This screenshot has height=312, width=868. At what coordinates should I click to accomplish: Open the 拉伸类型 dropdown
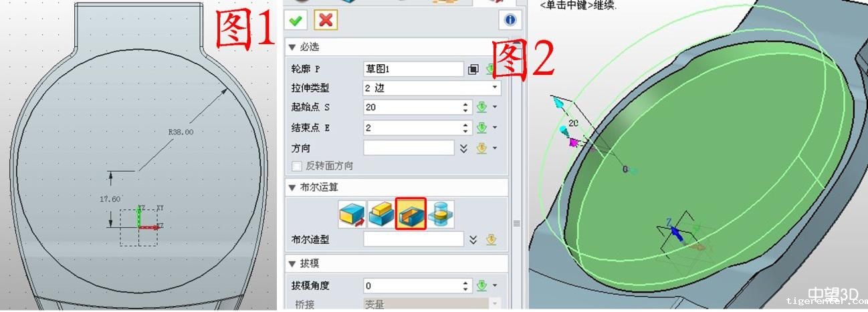coord(432,88)
